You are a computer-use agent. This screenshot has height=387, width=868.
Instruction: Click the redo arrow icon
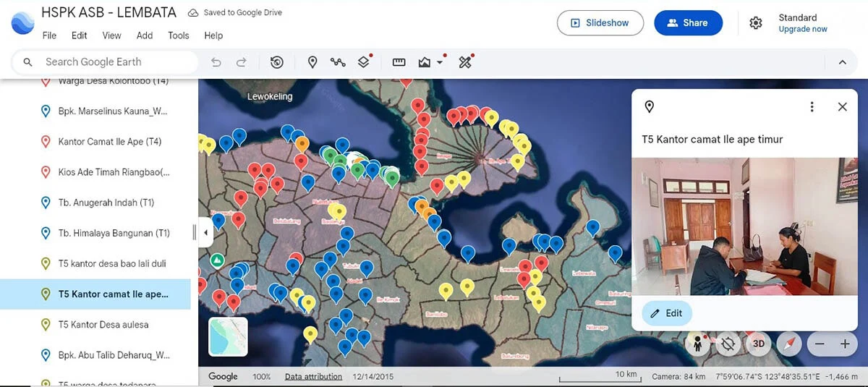pos(242,62)
